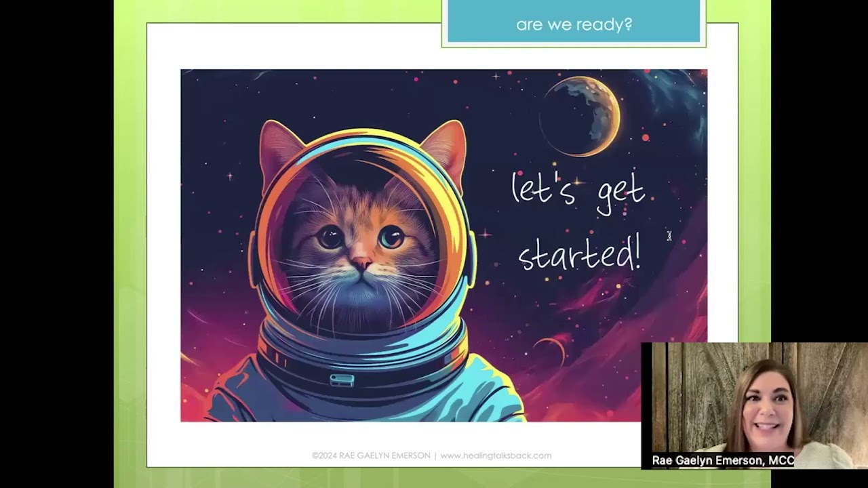Open the www.healingtalksback.com link
This screenshot has height=488, width=868.
[496, 455]
